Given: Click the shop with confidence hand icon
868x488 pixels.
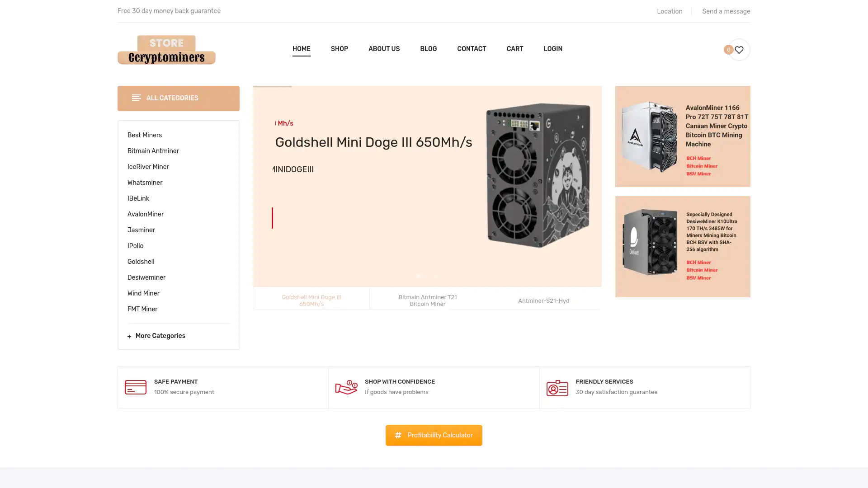Looking at the screenshot, I should 346,387.
